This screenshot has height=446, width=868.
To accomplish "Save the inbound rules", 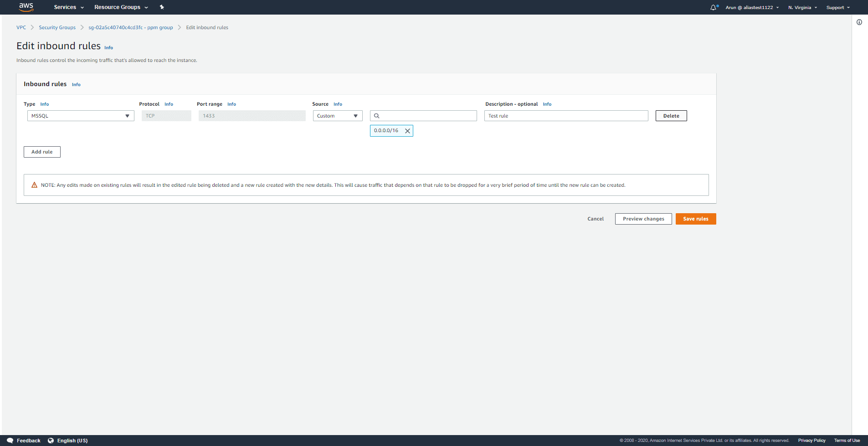I will click(x=696, y=219).
